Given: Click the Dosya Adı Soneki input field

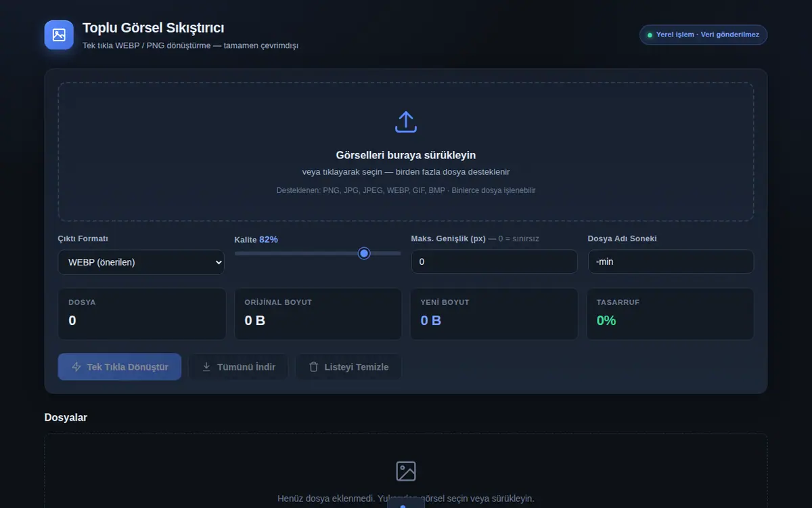Looking at the screenshot, I should 671,261.
